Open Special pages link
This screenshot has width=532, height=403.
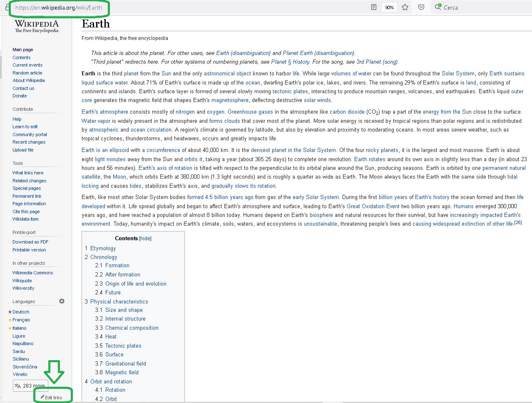(26, 188)
